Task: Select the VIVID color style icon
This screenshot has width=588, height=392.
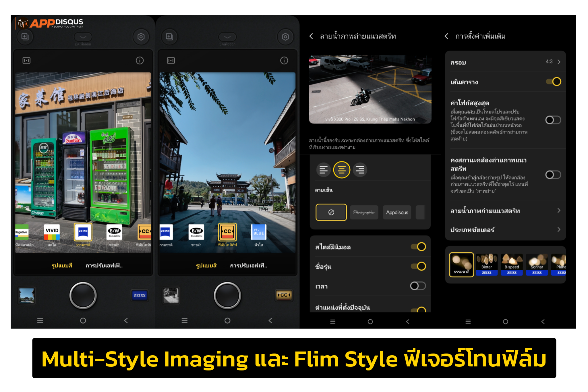Action: click(52, 232)
